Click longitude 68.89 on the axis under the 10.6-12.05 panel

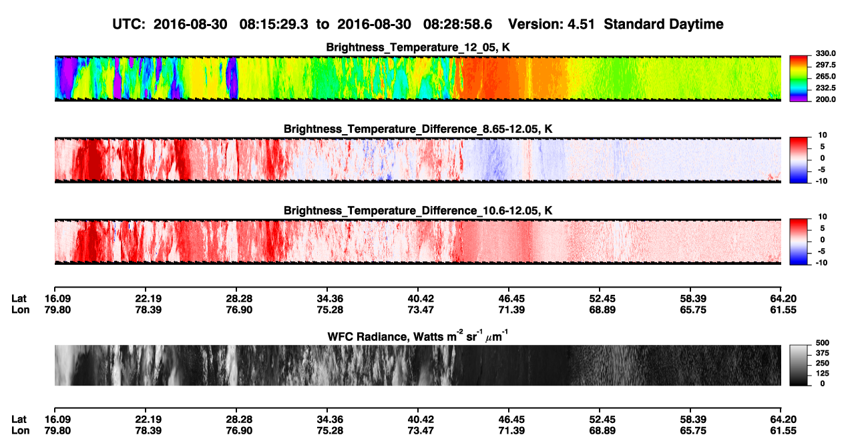click(602, 310)
